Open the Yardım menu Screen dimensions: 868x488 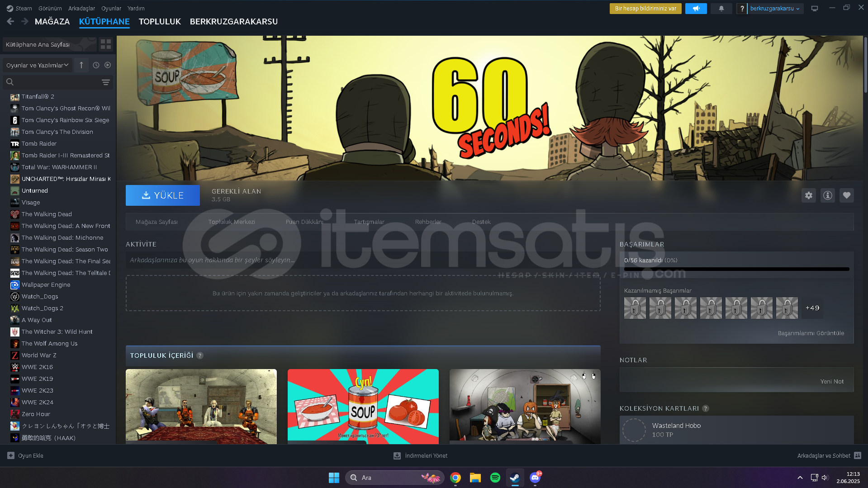[x=136, y=8]
